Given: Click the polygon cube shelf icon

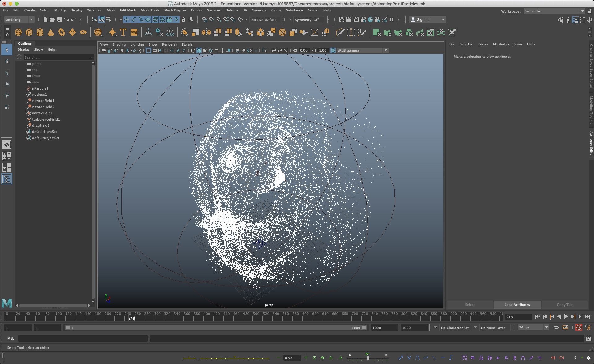Looking at the screenshot, I should (x=29, y=32).
